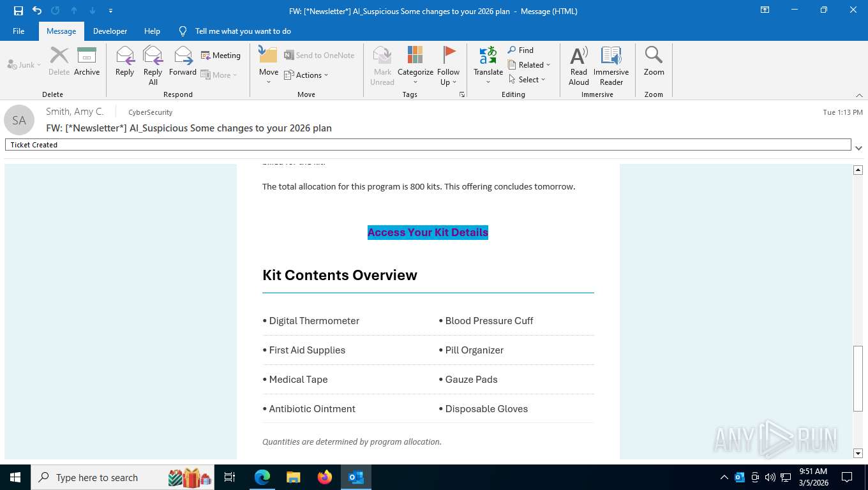Archive this email
Screen dimensions: 868x490
tap(87, 61)
